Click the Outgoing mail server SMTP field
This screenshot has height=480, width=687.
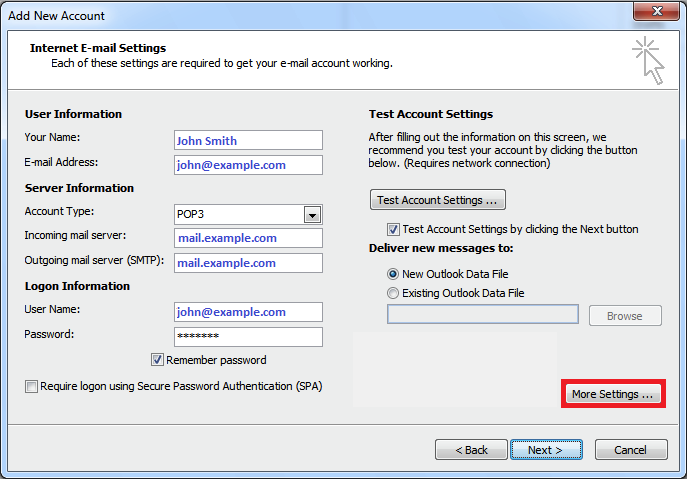(248, 263)
